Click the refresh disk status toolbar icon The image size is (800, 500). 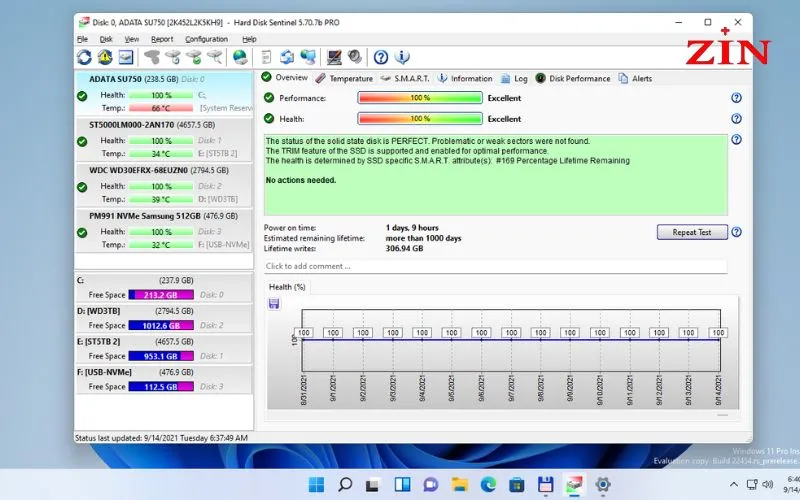point(83,57)
